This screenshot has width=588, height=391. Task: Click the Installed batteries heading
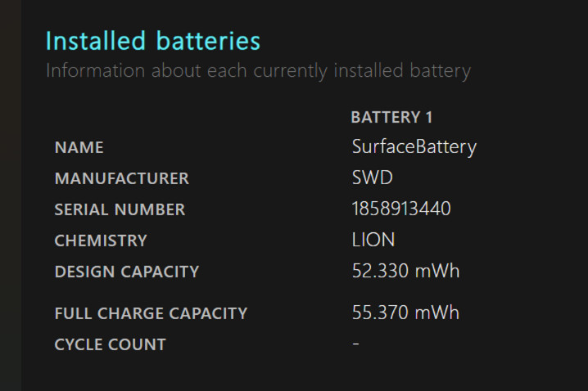click(153, 40)
